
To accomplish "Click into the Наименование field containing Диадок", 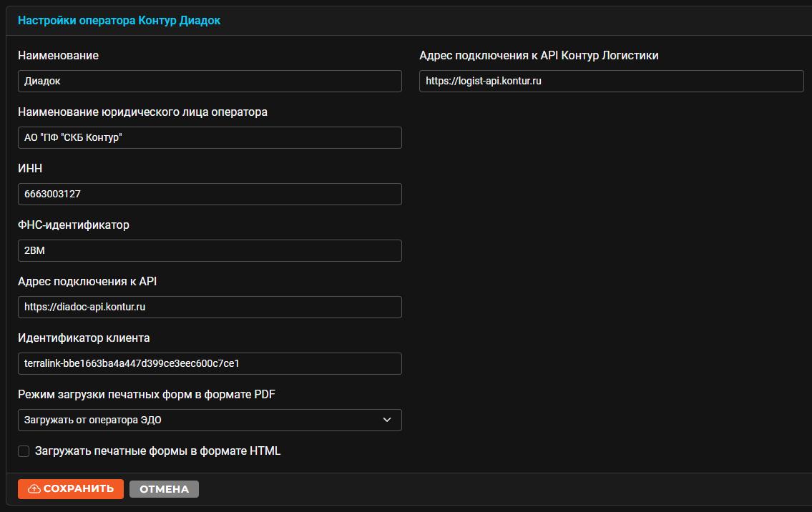I will pos(210,82).
